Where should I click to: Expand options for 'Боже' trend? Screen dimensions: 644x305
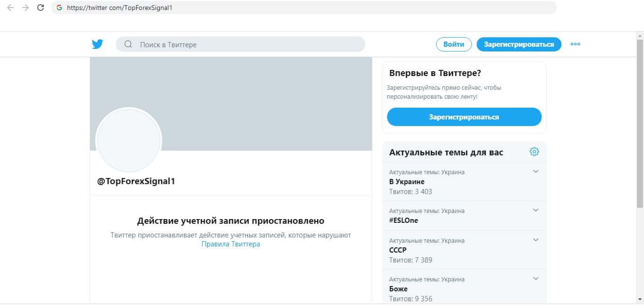pyautogui.click(x=536, y=279)
